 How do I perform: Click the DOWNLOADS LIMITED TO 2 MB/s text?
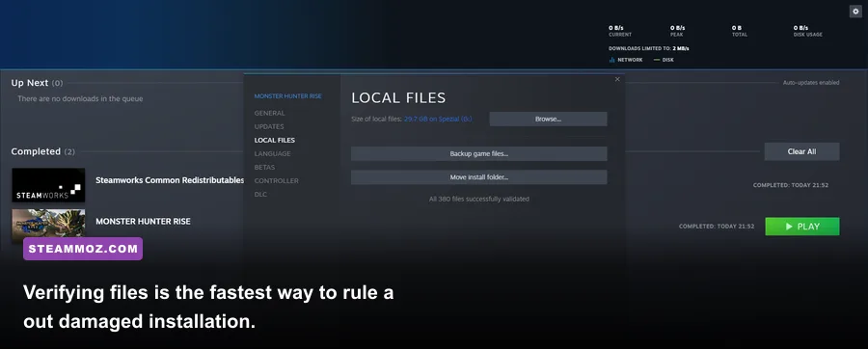(649, 48)
